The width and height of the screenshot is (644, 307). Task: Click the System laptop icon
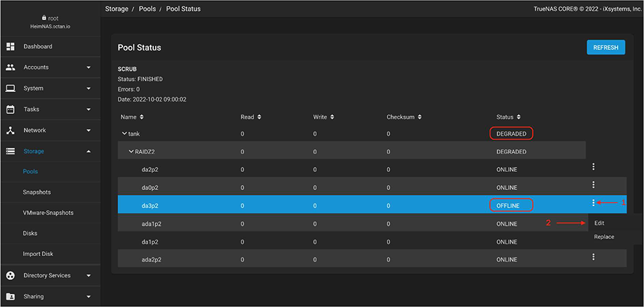point(10,88)
